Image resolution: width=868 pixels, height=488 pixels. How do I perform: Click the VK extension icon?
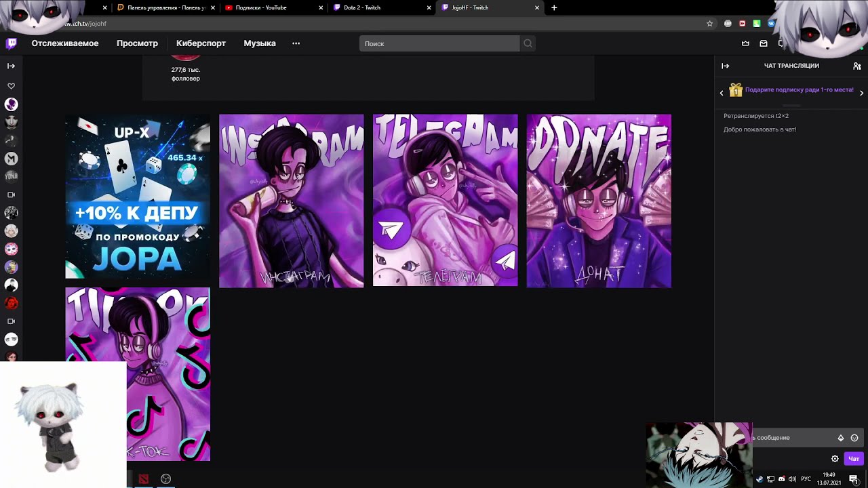(x=772, y=24)
